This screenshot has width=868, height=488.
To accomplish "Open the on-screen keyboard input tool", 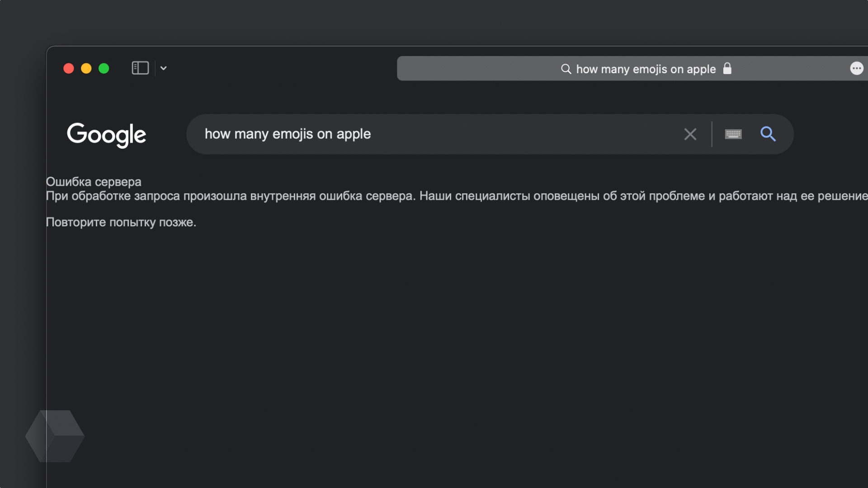I will (x=733, y=134).
